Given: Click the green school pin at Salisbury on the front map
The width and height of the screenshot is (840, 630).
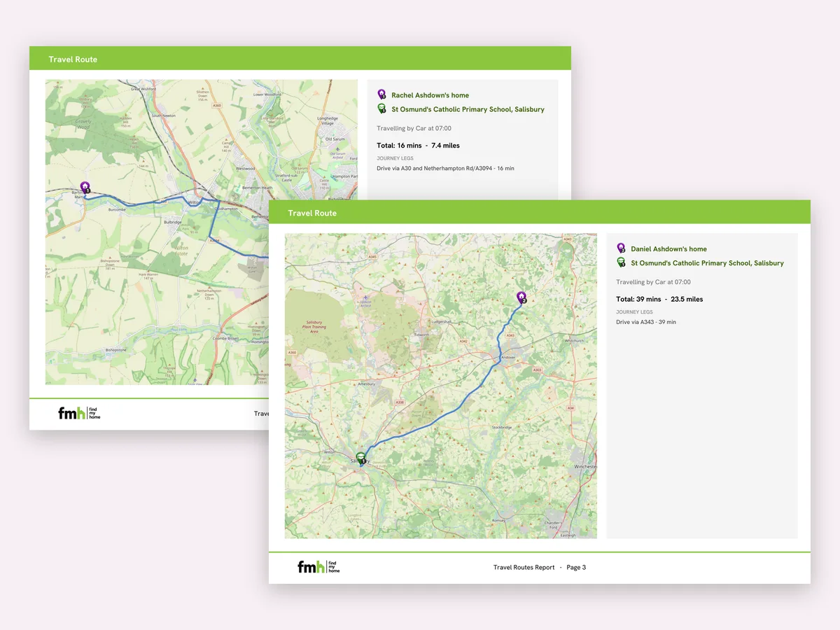Looking at the screenshot, I should coord(361,458).
